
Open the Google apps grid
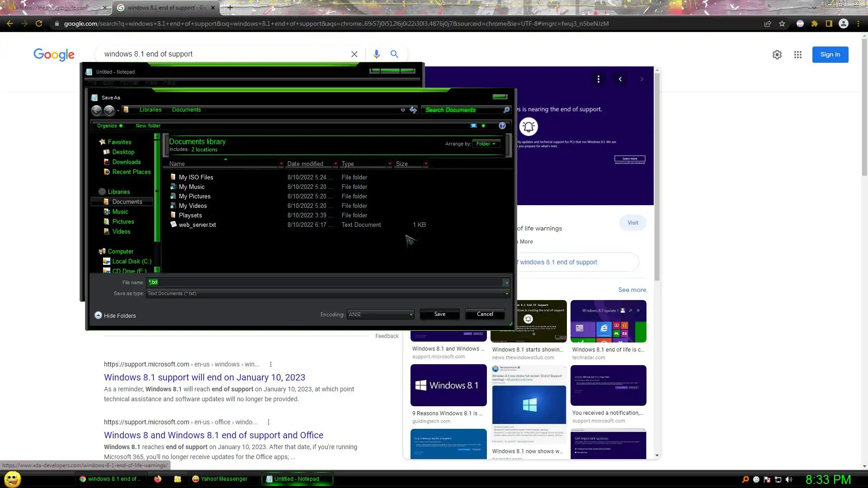tap(797, 55)
